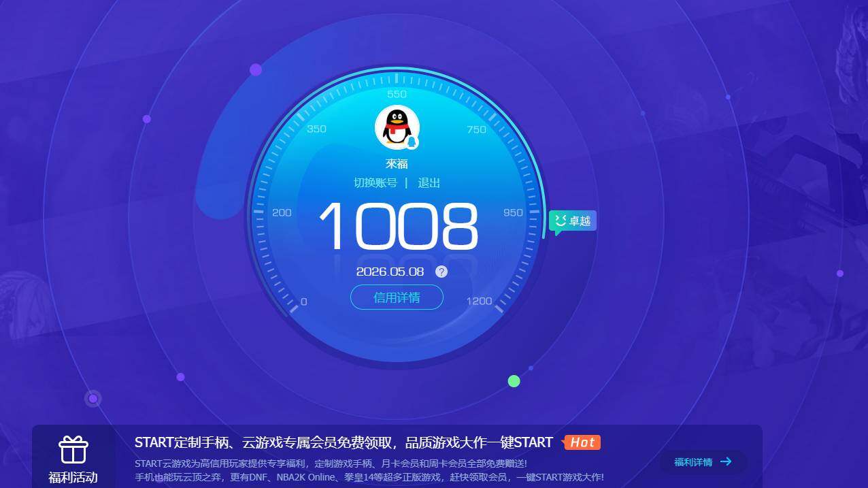Open 福利详情 benefits details button
The width and height of the screenshot is (868, 488).
[703, 462]
